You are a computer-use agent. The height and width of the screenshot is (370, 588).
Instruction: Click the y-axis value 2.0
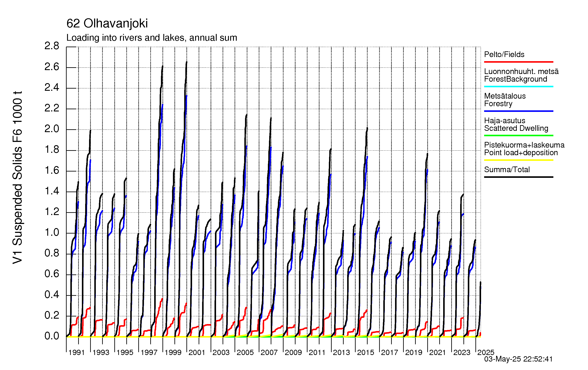pyautogui.click(x=52, y=129)
